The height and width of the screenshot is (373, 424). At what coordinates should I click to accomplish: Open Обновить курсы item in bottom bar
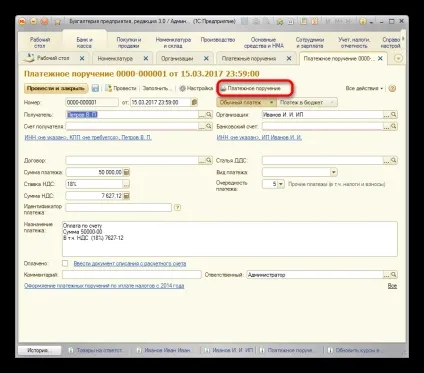(x=355, y=350)
